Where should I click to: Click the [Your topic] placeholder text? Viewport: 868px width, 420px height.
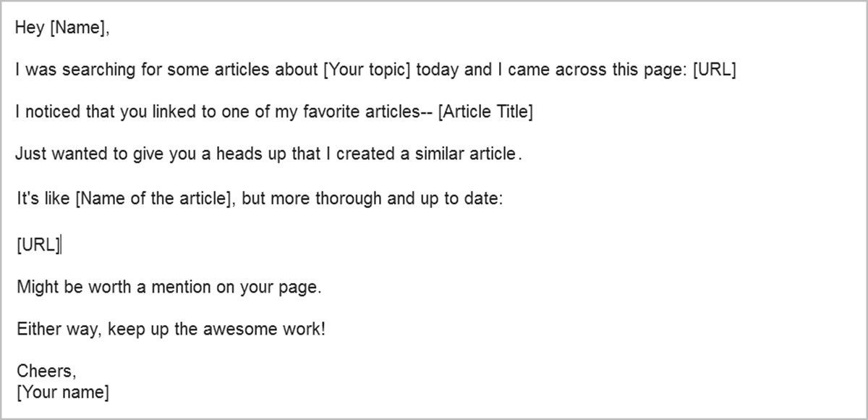point(367,71)
